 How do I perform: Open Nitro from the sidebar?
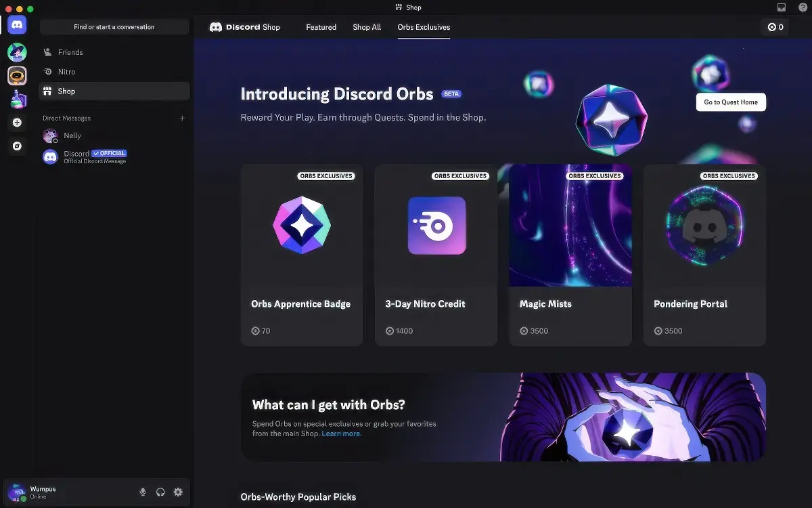[68, 72]
